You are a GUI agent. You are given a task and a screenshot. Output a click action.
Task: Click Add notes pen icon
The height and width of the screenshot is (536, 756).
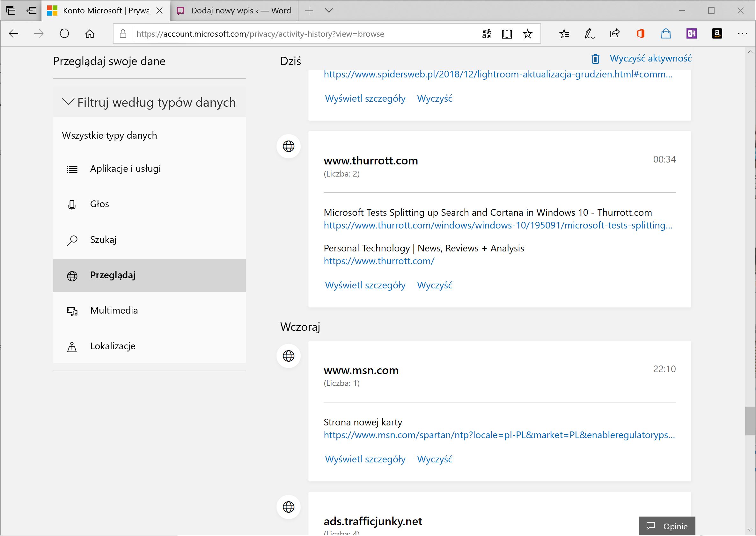pos(590,34)
